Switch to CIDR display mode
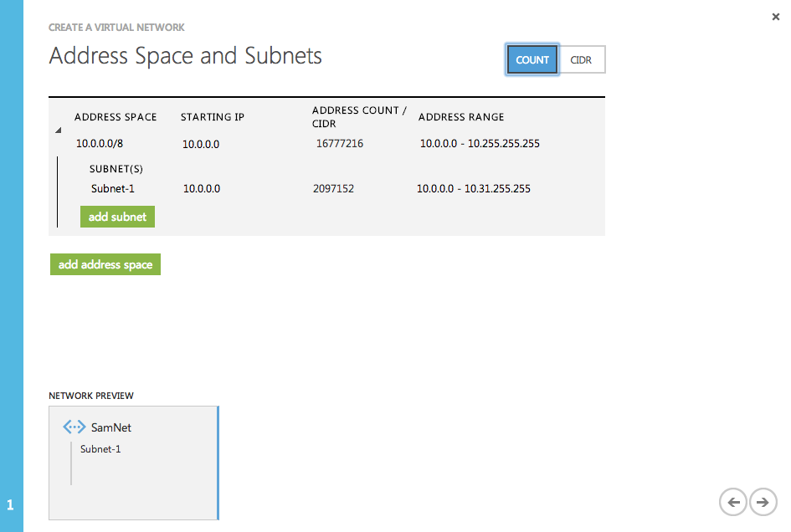Image resolution: width=791 pixels, height=532 pixels. (x=581, y=60)
